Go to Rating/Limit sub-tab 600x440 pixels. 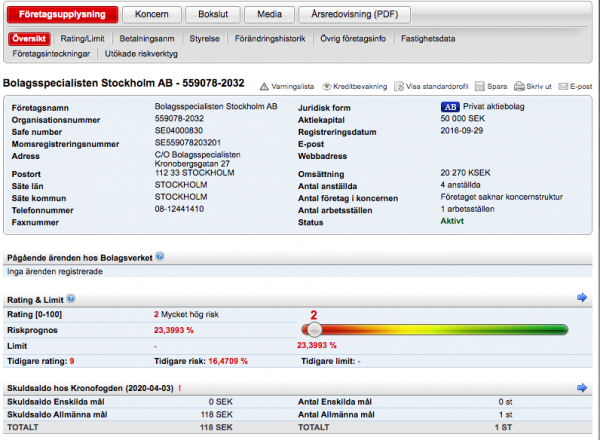tap(82, 39)
